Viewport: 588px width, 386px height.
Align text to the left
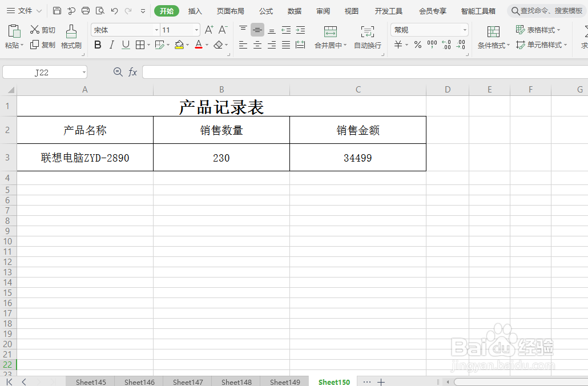click(243, 45)
